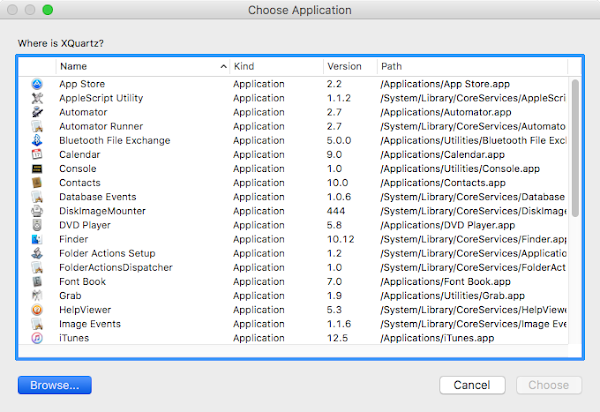Select HelpViewer name text
Screen dimensions: 600x412
(85, 310)
